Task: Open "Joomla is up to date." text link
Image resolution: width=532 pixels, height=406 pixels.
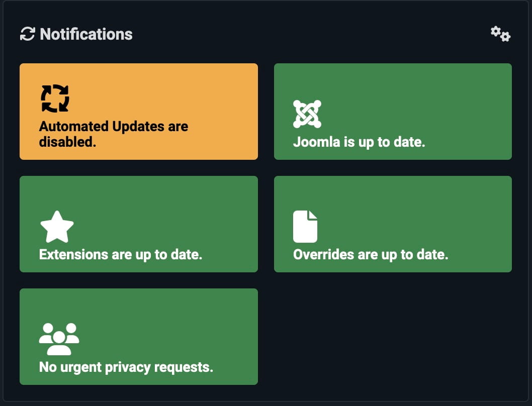Action: point(359,142)
